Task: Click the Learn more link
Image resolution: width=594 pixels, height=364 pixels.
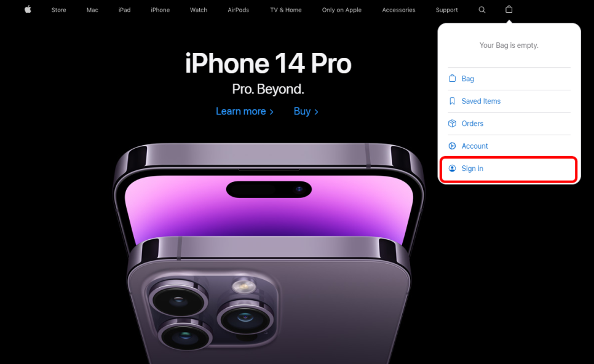Action: point(244,111)
